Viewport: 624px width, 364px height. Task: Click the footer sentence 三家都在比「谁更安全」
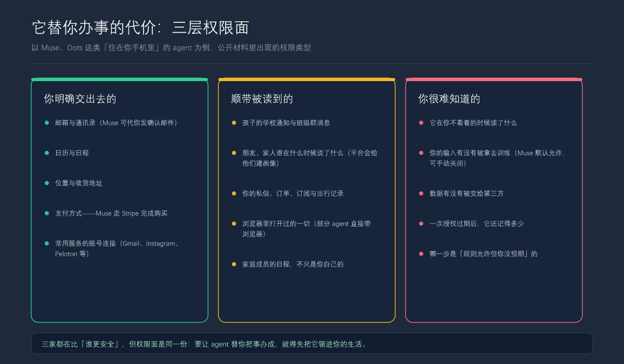point(204,344)
